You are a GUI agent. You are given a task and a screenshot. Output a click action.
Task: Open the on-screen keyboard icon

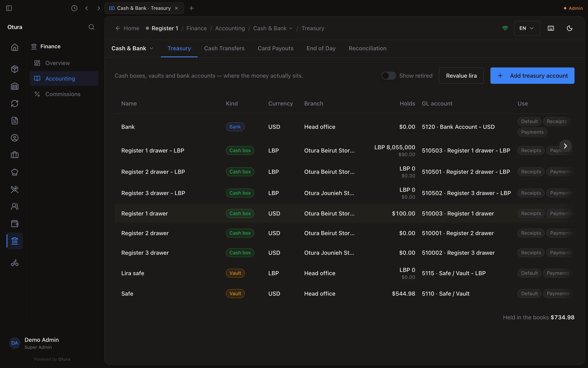(x=551, y=28)
